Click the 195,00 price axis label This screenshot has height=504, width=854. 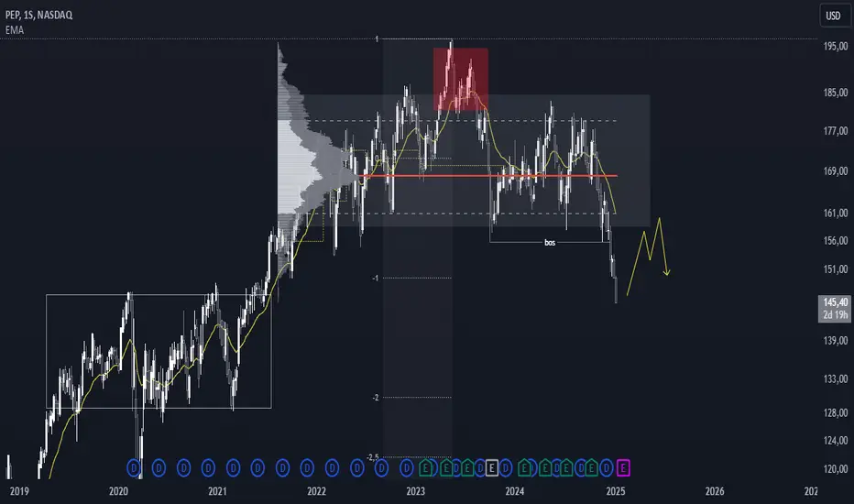coord(835,47)
